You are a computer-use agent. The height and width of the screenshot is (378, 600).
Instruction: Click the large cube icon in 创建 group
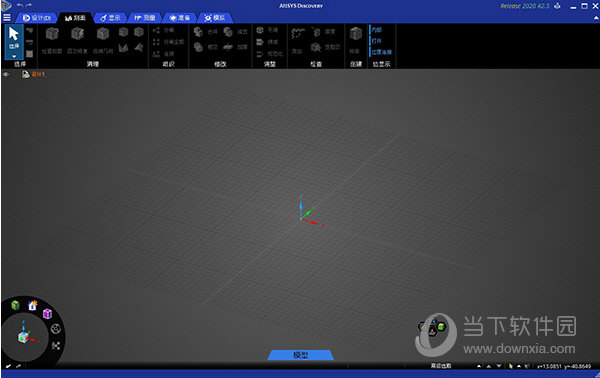356,34
